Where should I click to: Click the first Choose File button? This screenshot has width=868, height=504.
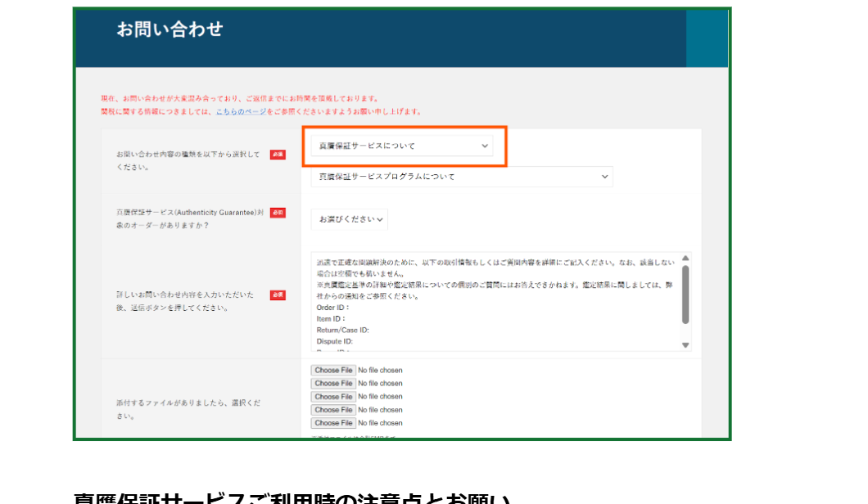tap(332, 370)
